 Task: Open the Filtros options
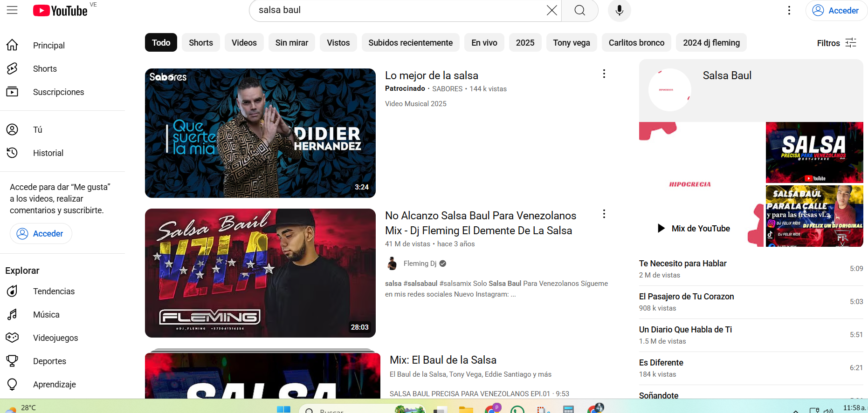836,43
